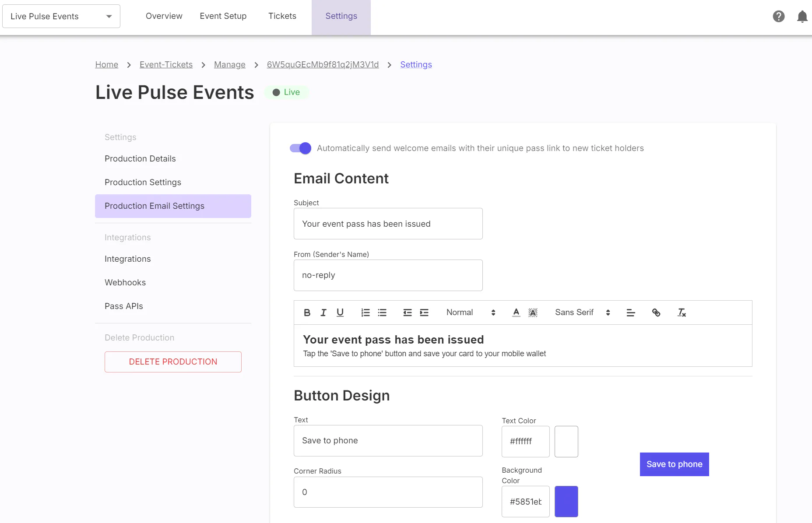Insert bulleted list in email body
The image size is (812, 523).
[382, 312]
